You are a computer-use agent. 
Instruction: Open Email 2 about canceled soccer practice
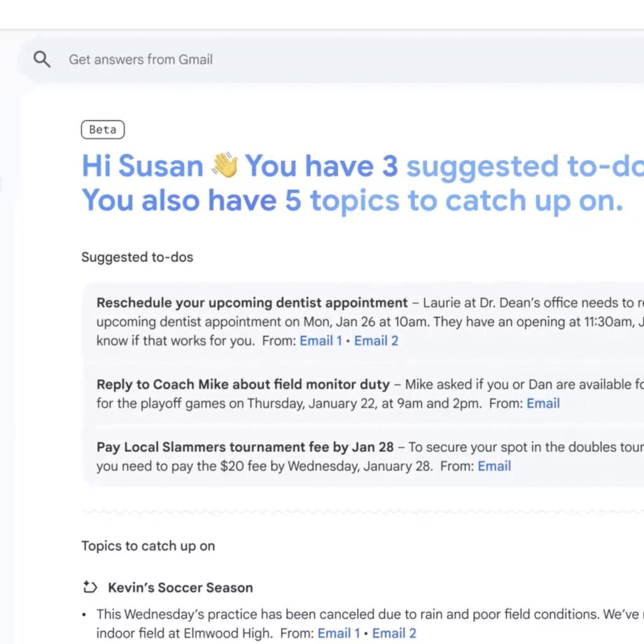[394, 633]
